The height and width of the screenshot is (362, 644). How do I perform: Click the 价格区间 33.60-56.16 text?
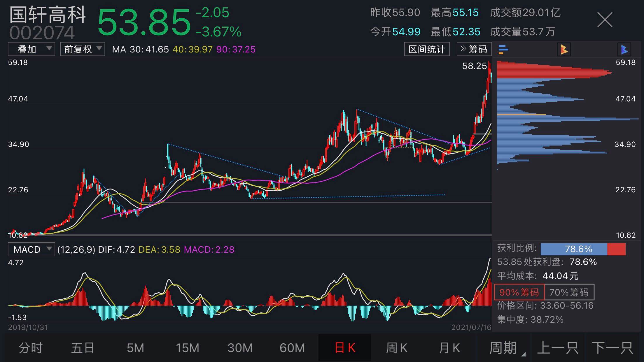[545, 305]
